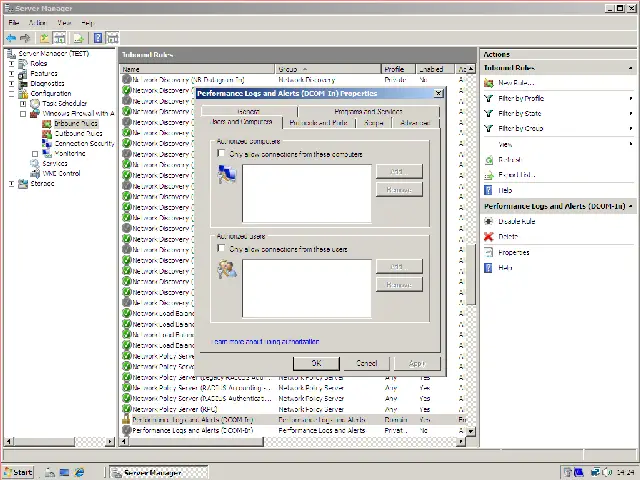Select Features node in the tree
The height and width of the screenshot is (480, 640).
pyautogui.click(x=44, y=73)
